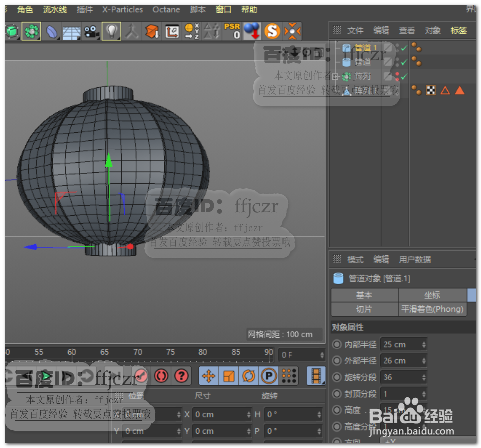The image size is (481, 448).
Task: Click the XYZ transfer icon
Action: click(192, 31)
